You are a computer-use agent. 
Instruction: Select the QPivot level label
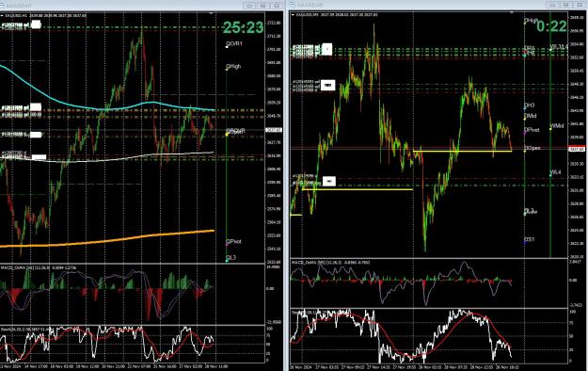pyautogui.click(x=233, y=241)
